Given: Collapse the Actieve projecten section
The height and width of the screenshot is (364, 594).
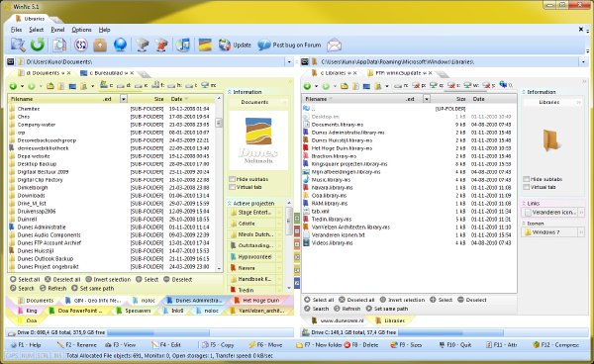Looking at the screenshot, I should click(230, 203).
